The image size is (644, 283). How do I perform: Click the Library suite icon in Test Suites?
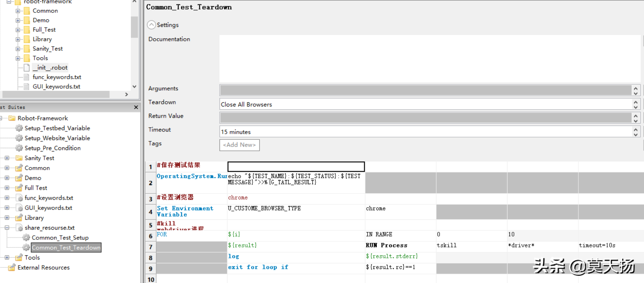tap(19, 217)
